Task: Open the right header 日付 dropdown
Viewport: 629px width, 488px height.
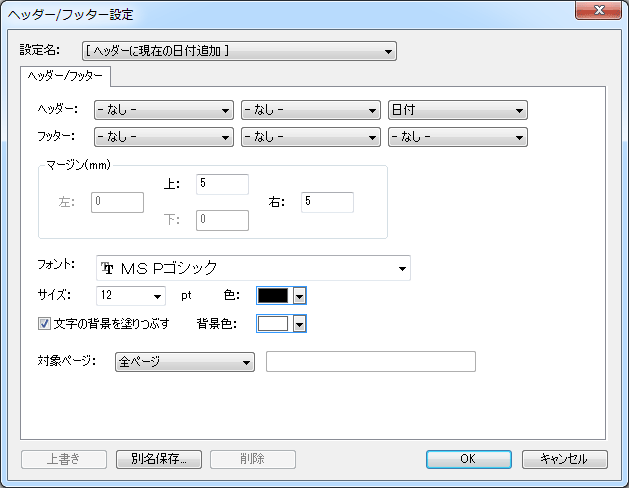Action: (458, 111)
